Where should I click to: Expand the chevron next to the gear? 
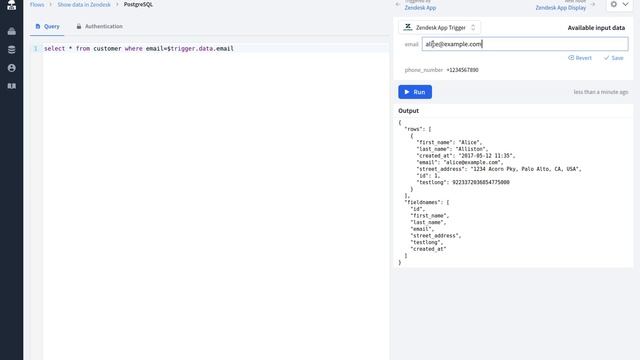(625, 4)
